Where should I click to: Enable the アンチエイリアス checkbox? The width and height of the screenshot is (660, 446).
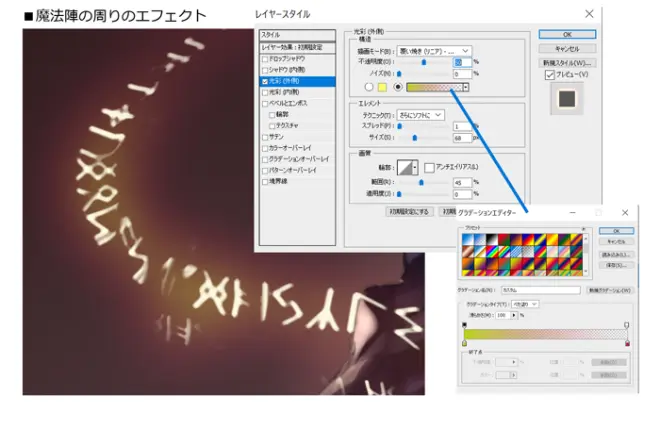pos(429,167)
